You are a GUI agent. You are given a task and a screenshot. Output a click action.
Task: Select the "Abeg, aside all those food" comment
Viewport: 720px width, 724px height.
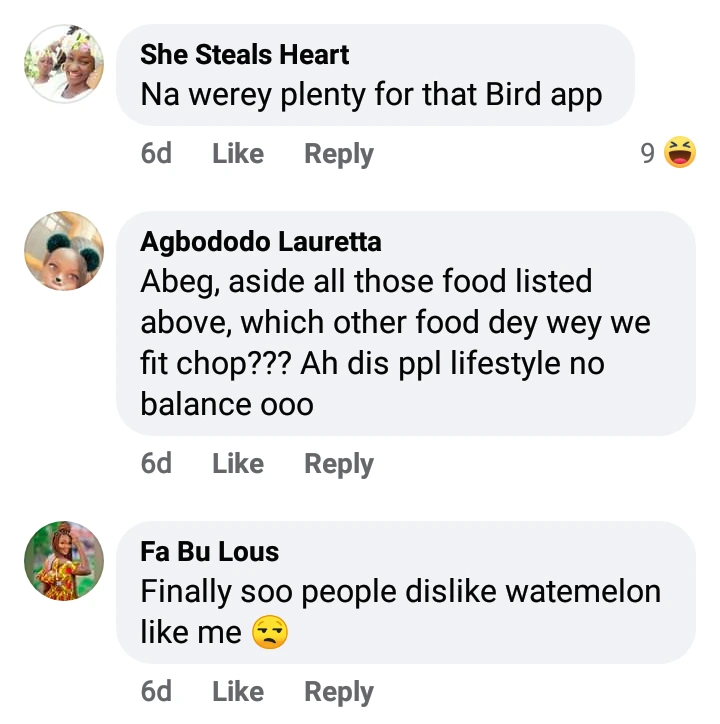395,343
